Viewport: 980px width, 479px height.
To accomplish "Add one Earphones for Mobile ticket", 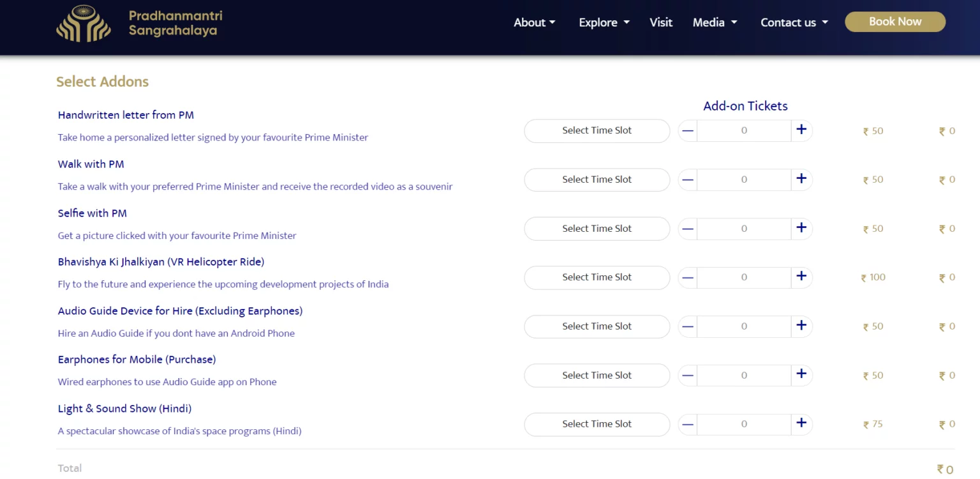I will point(801,375).
